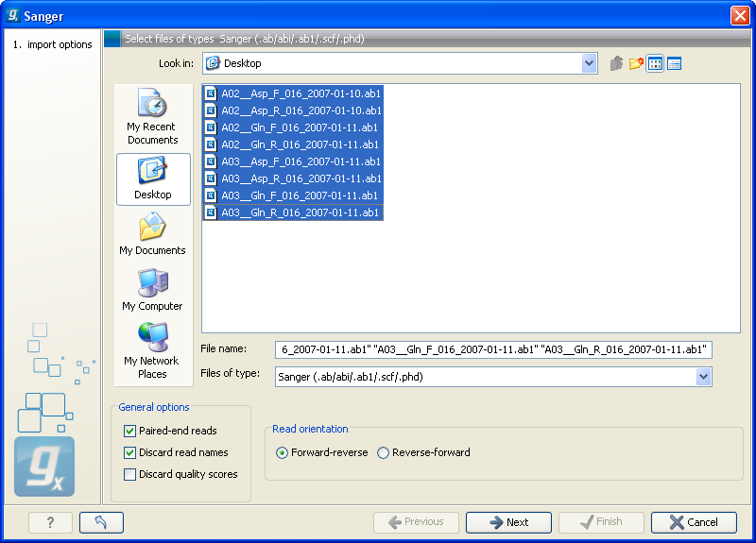Enable Discard quality scores
756x543 pixels.
(x=130, y=474)
